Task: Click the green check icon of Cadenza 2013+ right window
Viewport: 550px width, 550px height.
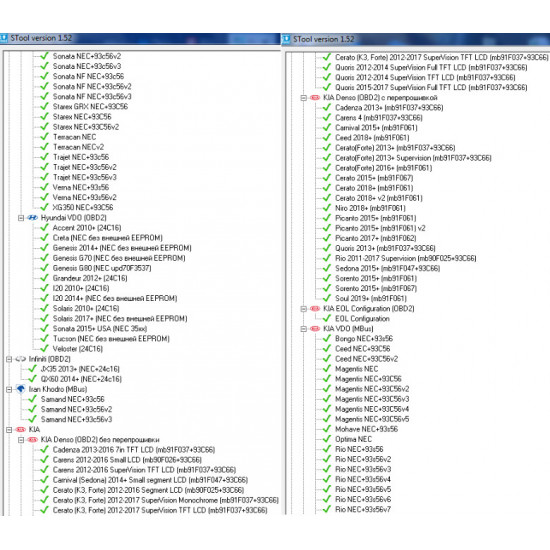Action: (x=327, y=107)
